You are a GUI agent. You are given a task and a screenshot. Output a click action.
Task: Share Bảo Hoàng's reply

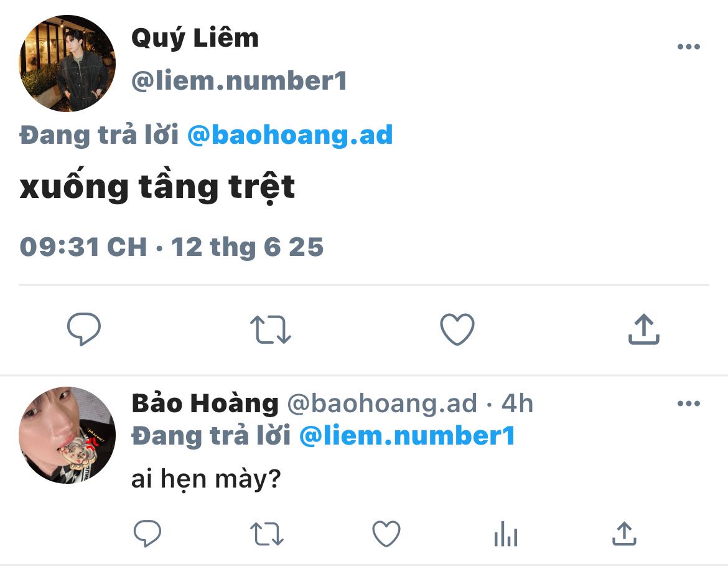coord(625,533)
